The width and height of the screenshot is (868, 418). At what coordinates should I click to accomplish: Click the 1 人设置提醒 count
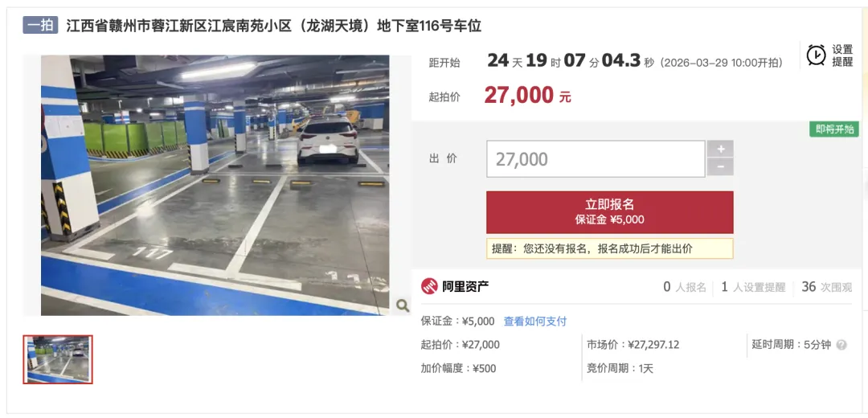tap(753, 287)
